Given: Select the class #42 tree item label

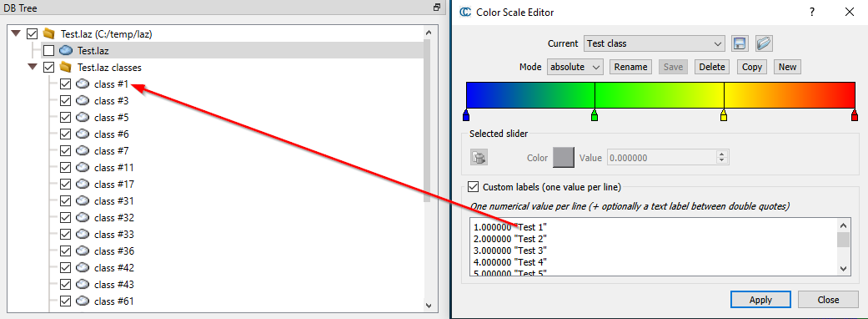Looking at the screenshot, I should 114,267.
